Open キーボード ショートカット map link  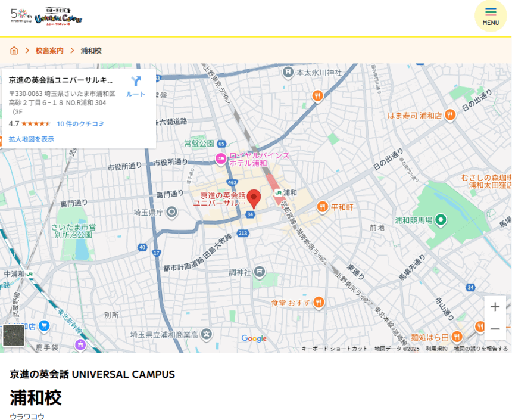point(335,349)
